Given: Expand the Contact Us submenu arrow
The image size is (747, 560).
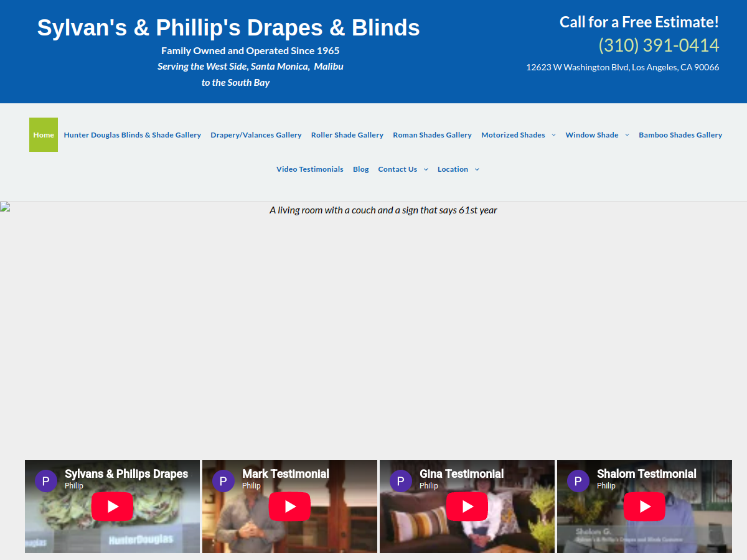Looking at the screenshot, I should [426, 169].
